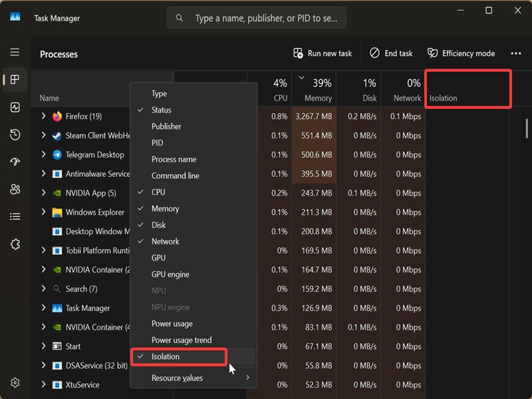Expand the Windows Explorer group
The width and height of the screenshot is (532, 399).
click(x=43, y=212)
